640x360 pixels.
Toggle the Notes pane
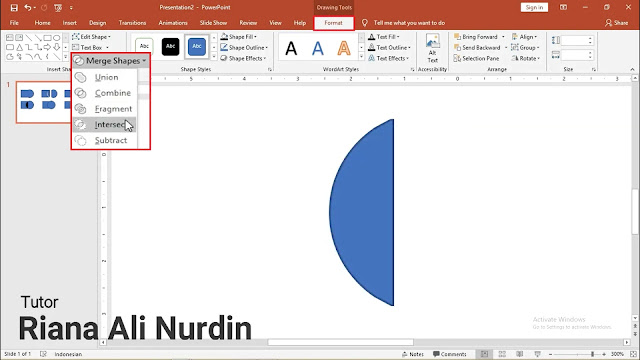click(x=413, y=354)
